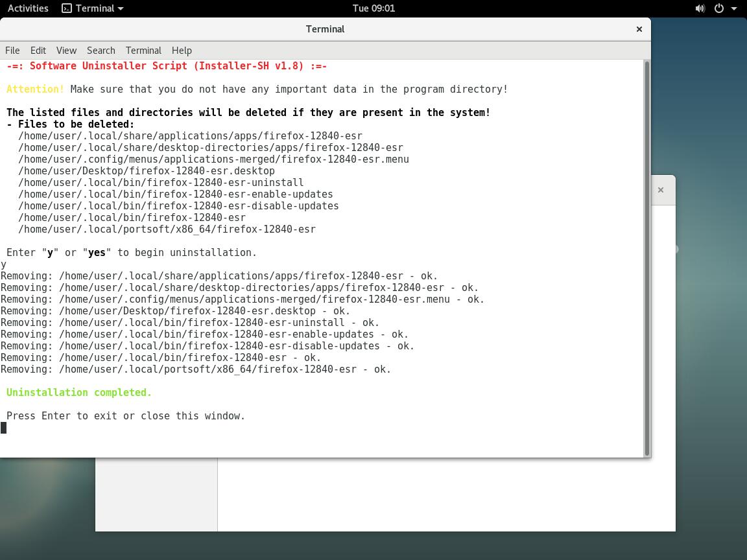
Task: Click the Removing line for firefox-12840-esr.menu
Action: tap(243, 299)
